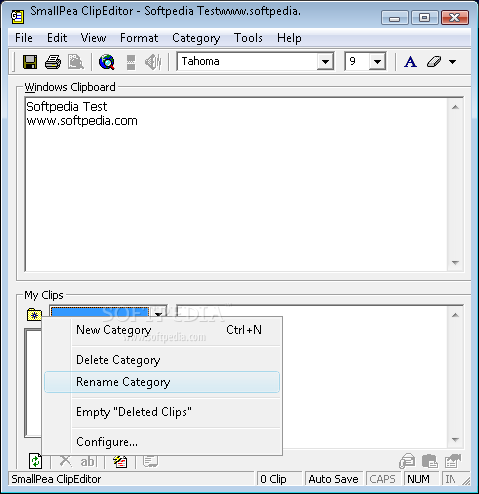Maximize the ClipEditor window

[x=424, y=17]
